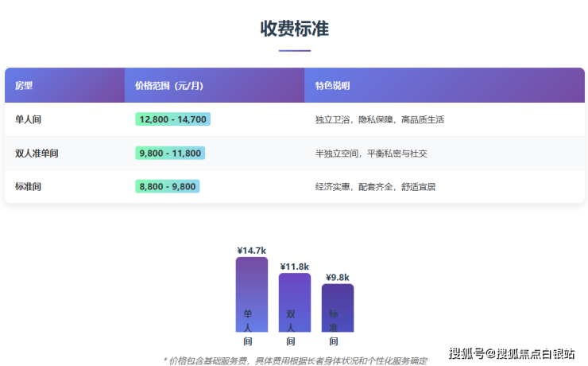This screenshot has height=366, width=588.
Task: Click the 双人准单间 row label
Action: [37, 153]
